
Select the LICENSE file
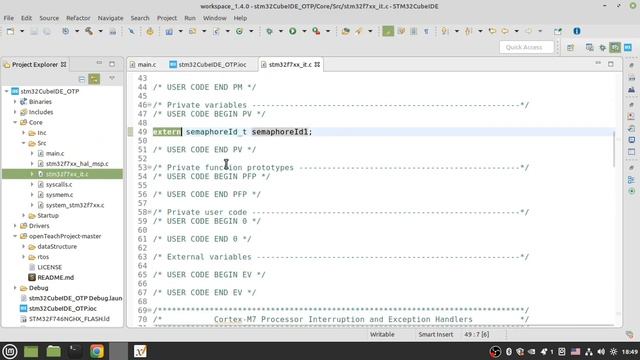(x=50, y=267)
